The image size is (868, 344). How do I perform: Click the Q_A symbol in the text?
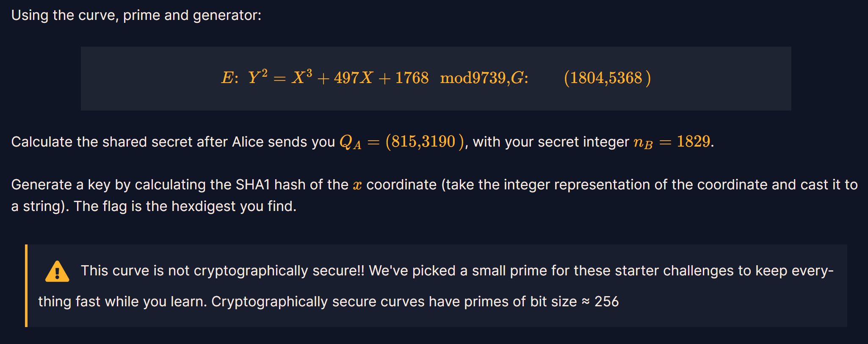(x=350, y=142)
